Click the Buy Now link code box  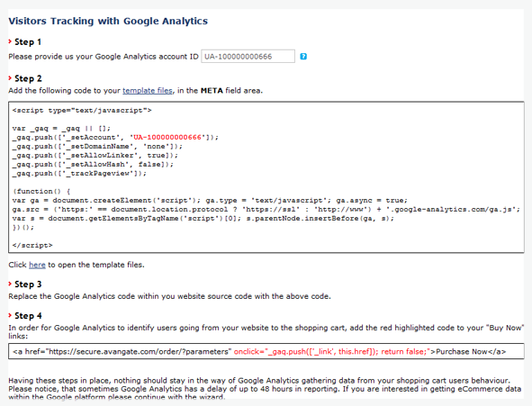(266, 351)
